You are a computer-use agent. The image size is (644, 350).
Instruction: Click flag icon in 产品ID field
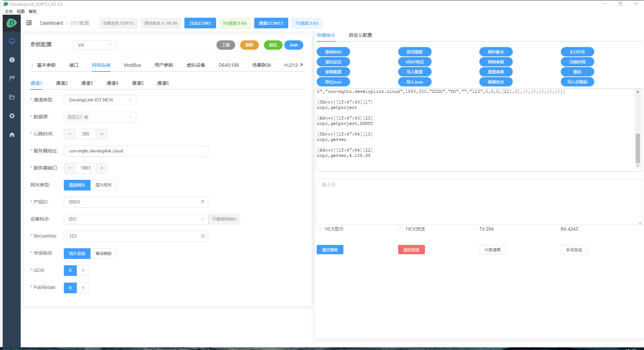(x=202, y=202)
